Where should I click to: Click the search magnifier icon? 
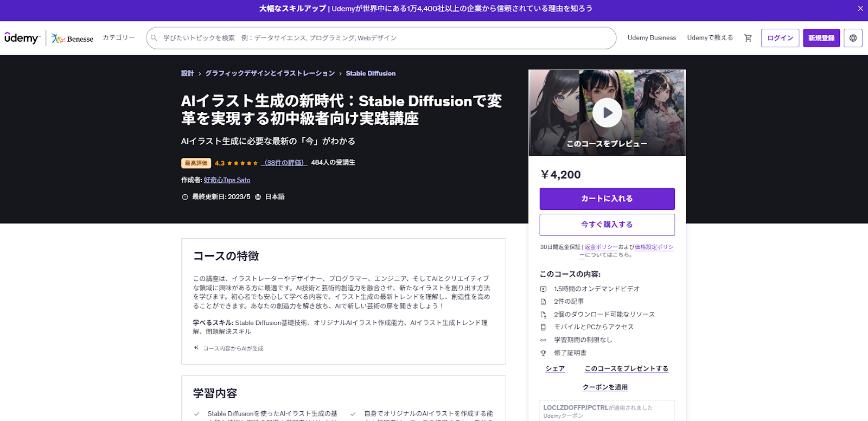(x=154, y=38)
